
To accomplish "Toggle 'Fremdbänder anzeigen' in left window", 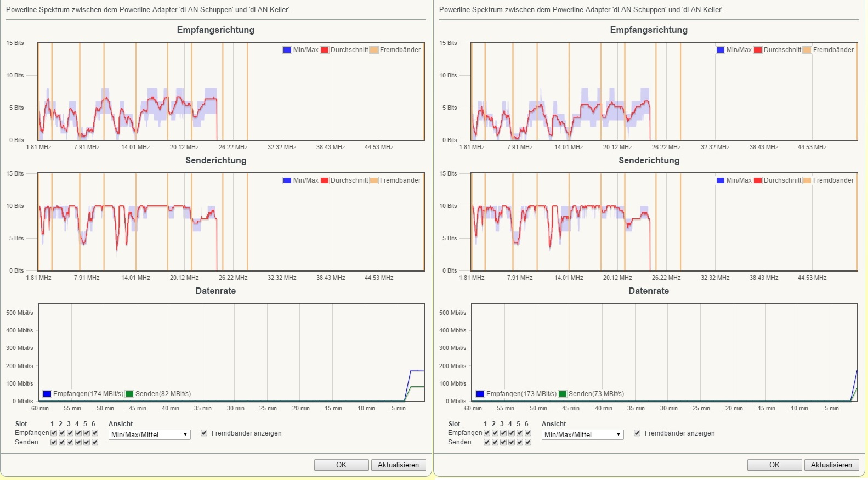I will (x=204, y=433).
